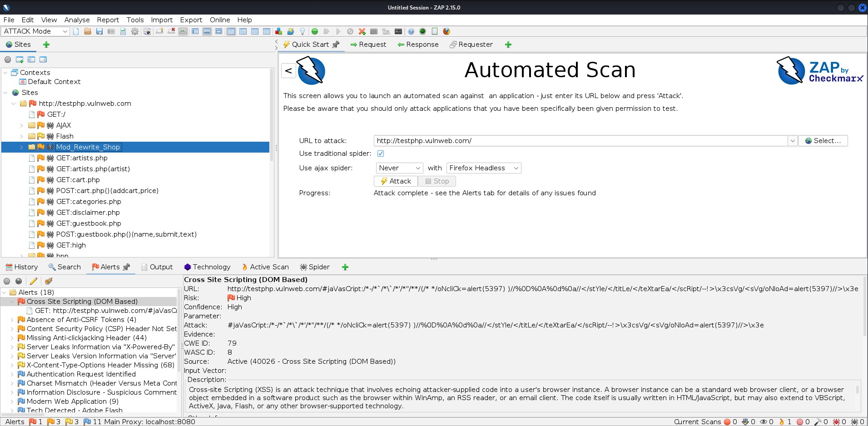Click the ZAP lightning logo beside back button

(311, 70)
